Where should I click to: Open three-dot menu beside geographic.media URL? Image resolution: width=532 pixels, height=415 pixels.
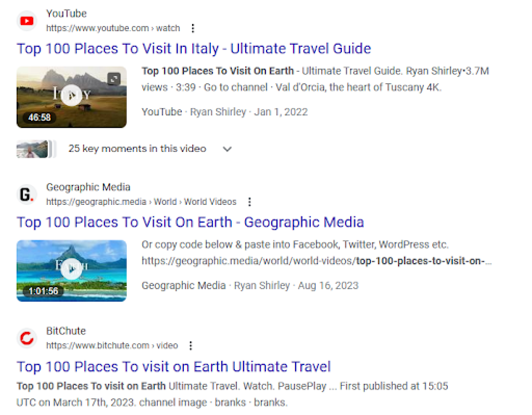pos(249,202)
